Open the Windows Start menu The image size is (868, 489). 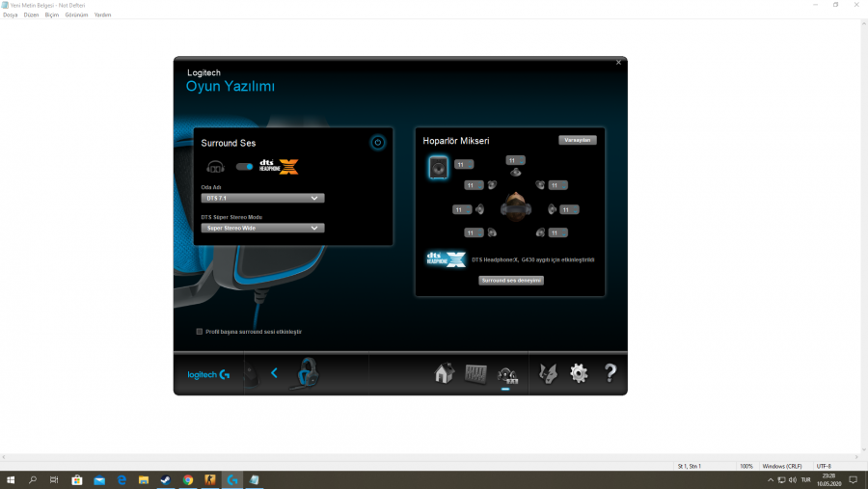(11, 480)
